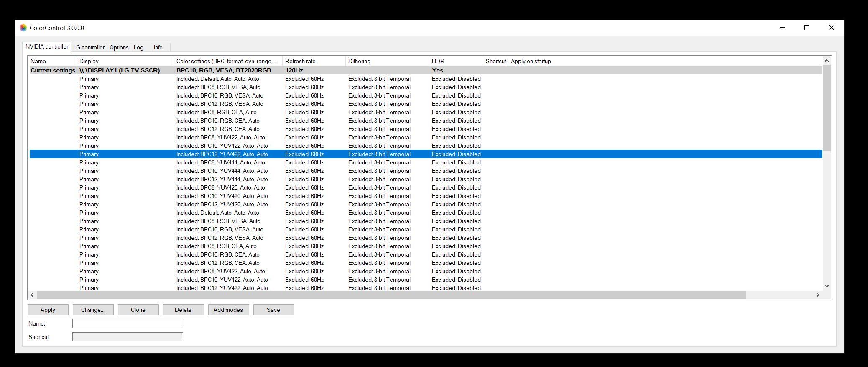Click the 'BPC10, RGB, VESA, BT2020RGB' cell
The width and height of the screenshot is (868, 367).
[x=224, y=70]
